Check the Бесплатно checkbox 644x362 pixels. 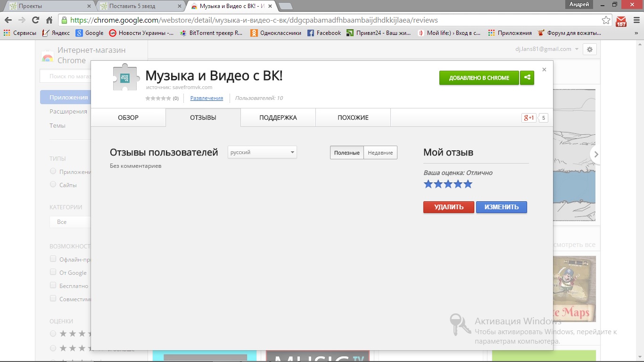pos(53,285)
